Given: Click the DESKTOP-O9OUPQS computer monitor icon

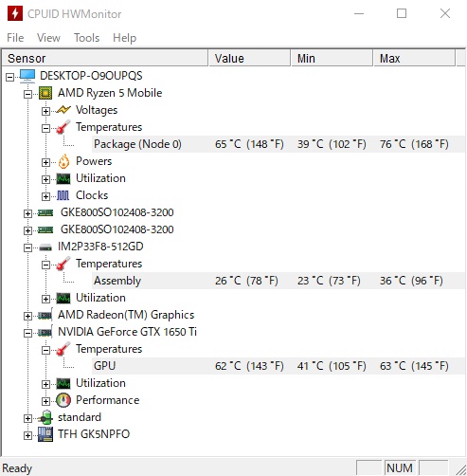Looking at the screenshot, I should (x=27, y=76).
